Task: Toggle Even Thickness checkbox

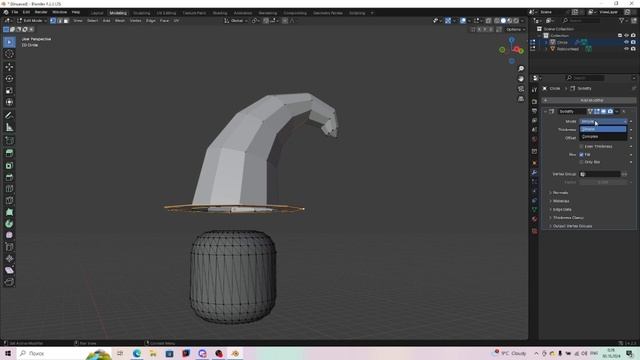Action: [x=582, y=146]
